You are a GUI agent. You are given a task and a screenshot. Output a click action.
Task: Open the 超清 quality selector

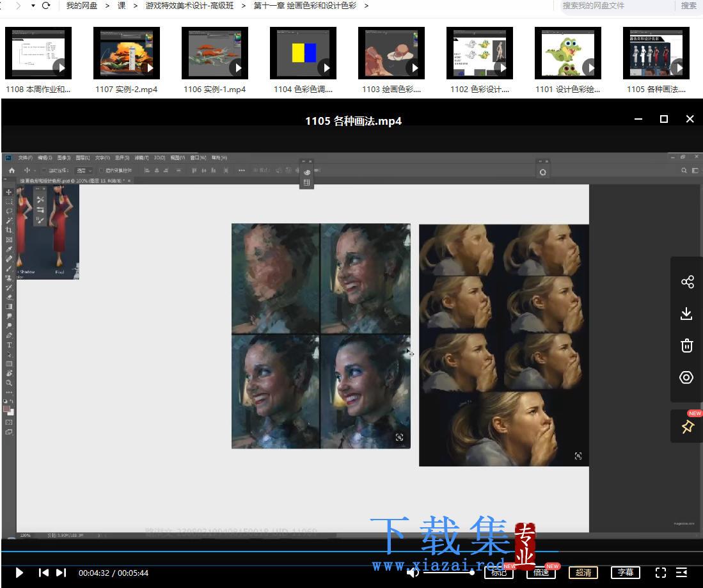point(583,573)
